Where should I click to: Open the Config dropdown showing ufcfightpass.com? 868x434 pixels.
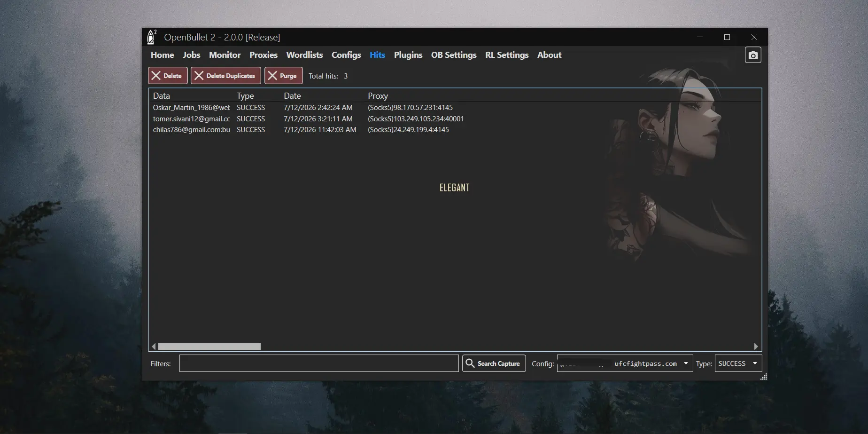point(625,363)
